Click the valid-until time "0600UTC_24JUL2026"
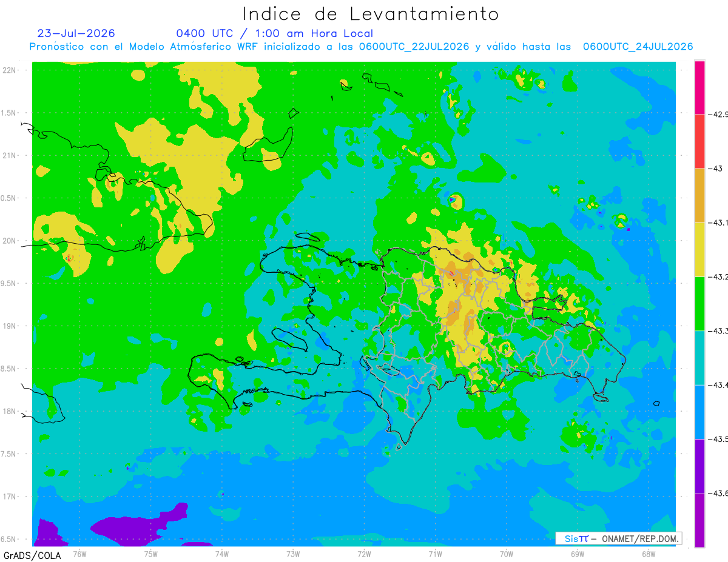 (x=638, y=47)
